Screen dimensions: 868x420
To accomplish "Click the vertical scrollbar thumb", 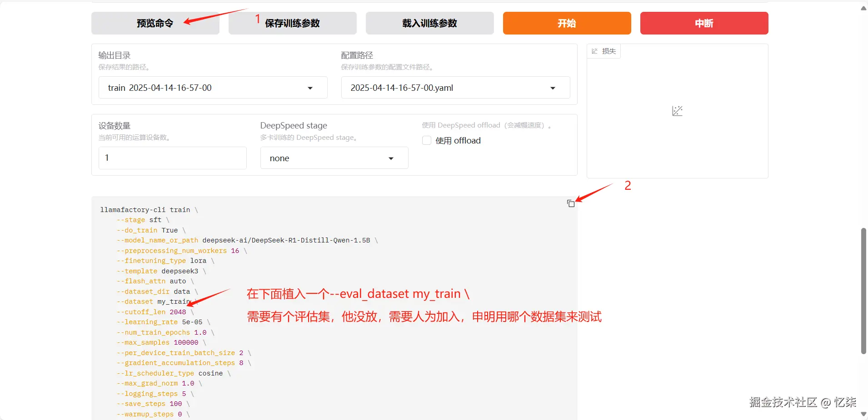I will click(863, 291).
